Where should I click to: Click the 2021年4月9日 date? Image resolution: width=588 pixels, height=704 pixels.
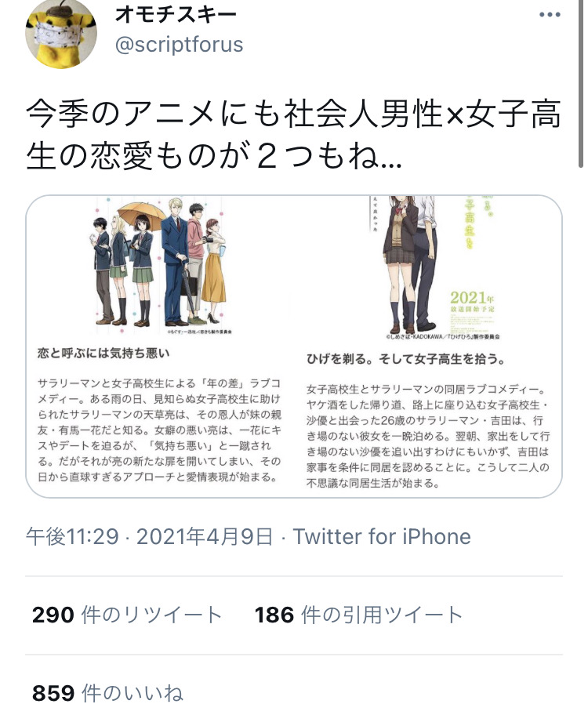[x=205, y=536]
